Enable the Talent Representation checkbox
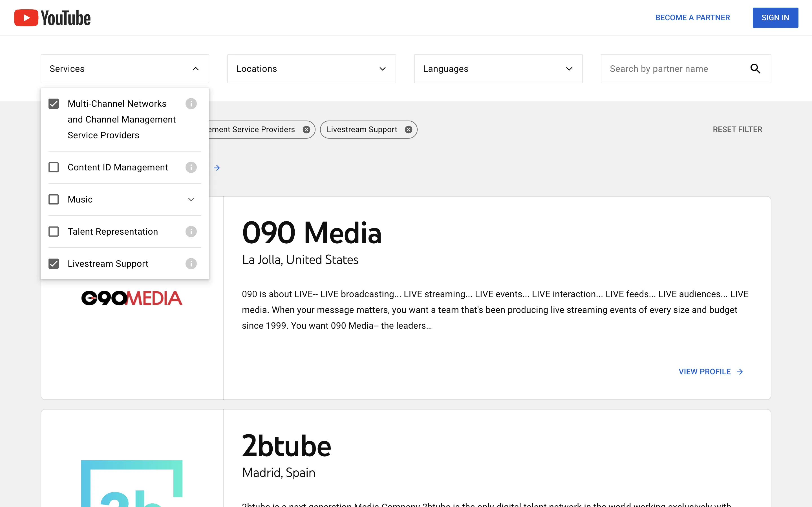 pos(54,231)
